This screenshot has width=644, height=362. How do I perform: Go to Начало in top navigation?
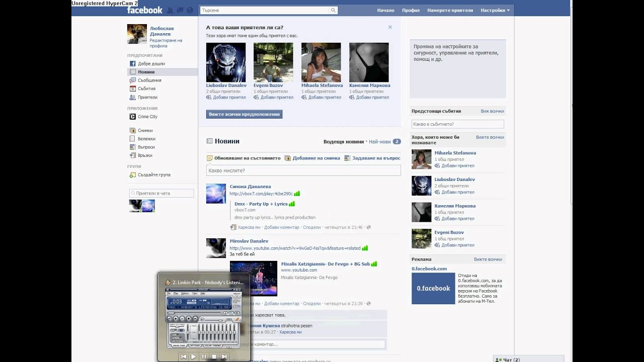click(385, 10)
